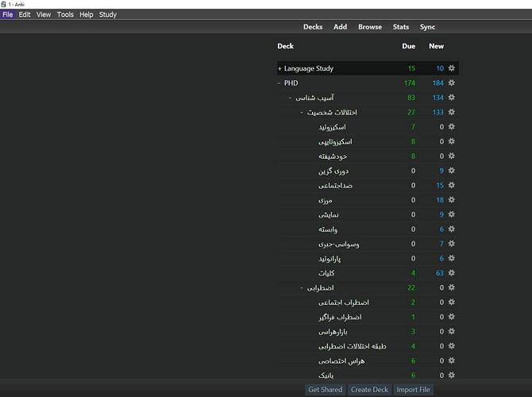Expand the Language Study deck with plus
Screen dimensions: 532x397
click(279, 68)
